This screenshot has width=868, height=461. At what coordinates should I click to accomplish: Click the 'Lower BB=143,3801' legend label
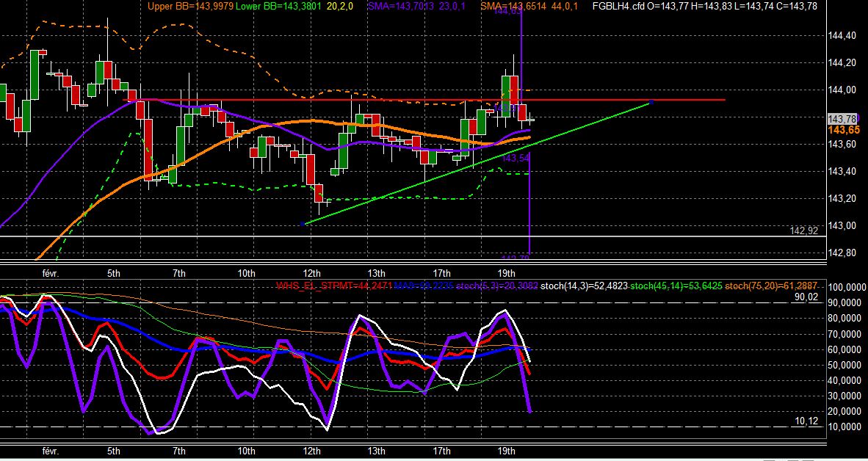click(x=278, y=6)
